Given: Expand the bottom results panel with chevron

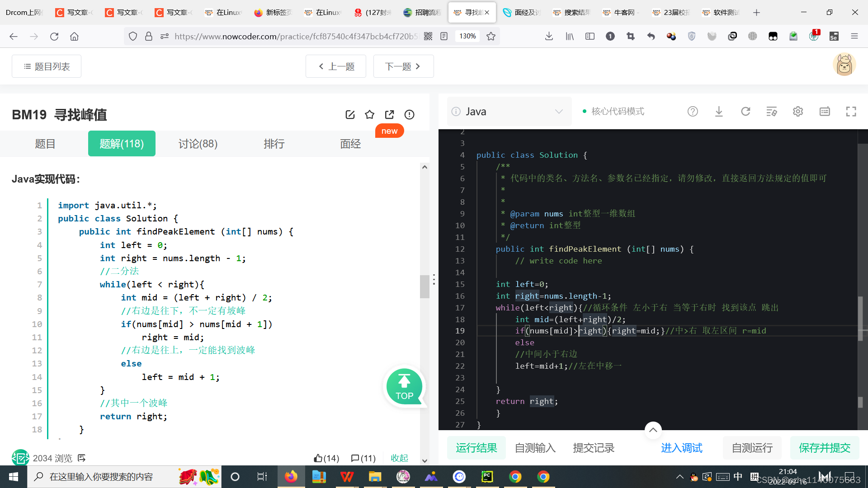Looking at the screenshot, I should pyautogui.click(x=653, y=430).
